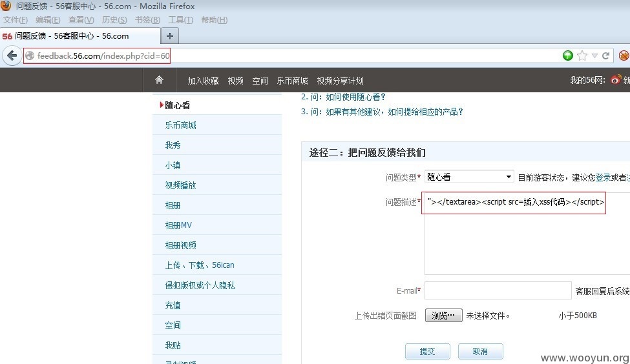This screenshot has height=364, width=630.
Task: Click the green up-arrow icon in address bar
Action: pyautogui.click(x=567, y=56)
